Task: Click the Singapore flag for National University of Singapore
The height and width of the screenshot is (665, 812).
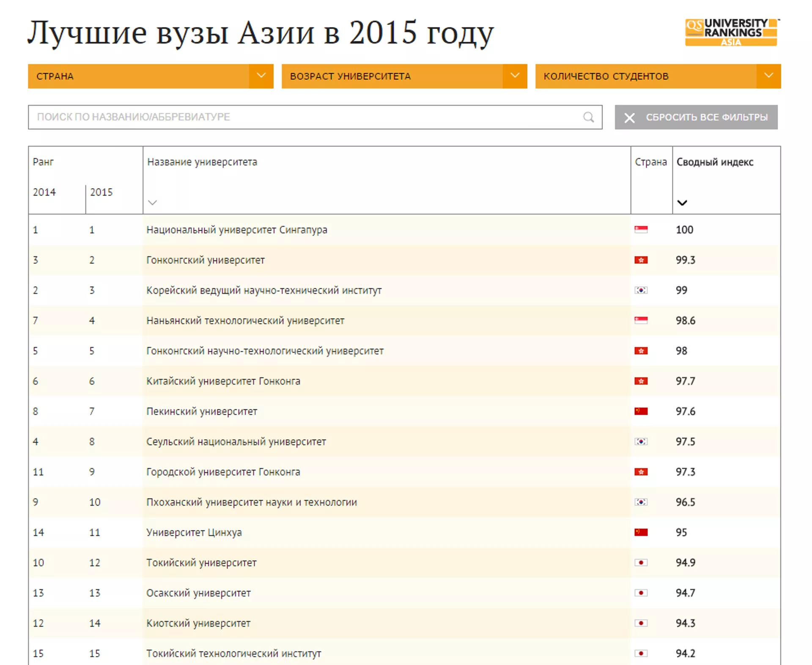Action: (641, 230)
